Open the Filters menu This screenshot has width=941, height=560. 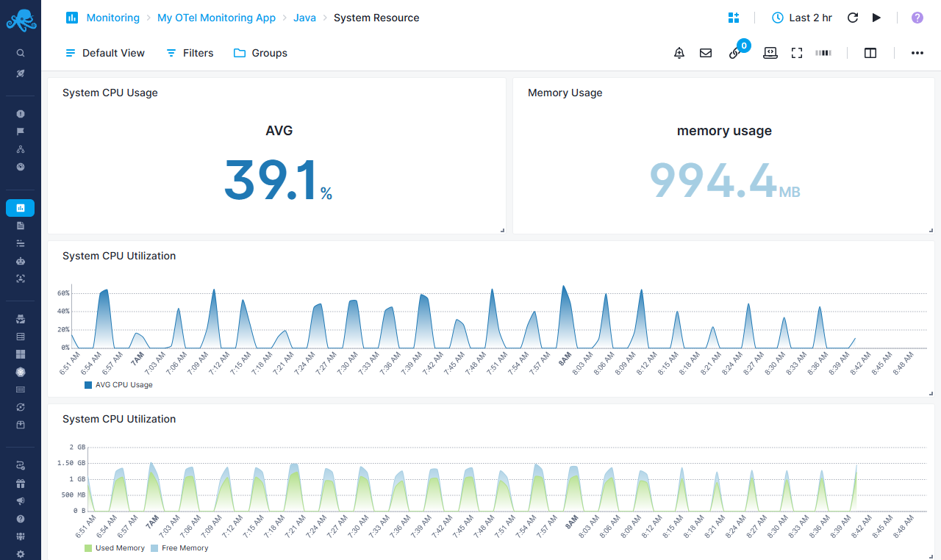point(189,52)
